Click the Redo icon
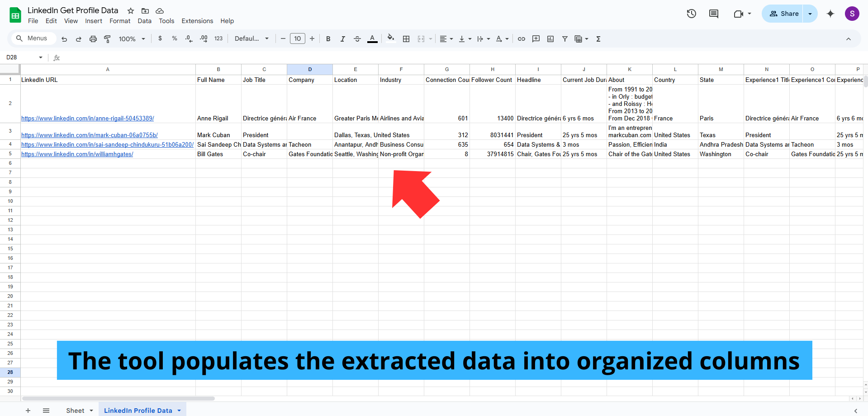The height and width of the screenshot is (416, 868). pos(78,39)
